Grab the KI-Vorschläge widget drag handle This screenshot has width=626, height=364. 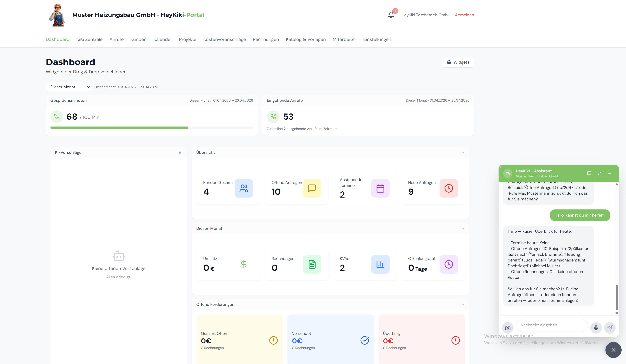pos(180,152)
